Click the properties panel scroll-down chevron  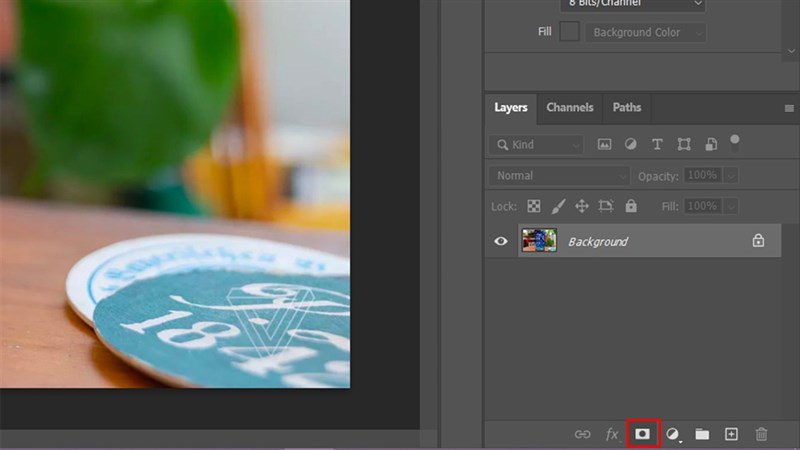coord(791,51)
